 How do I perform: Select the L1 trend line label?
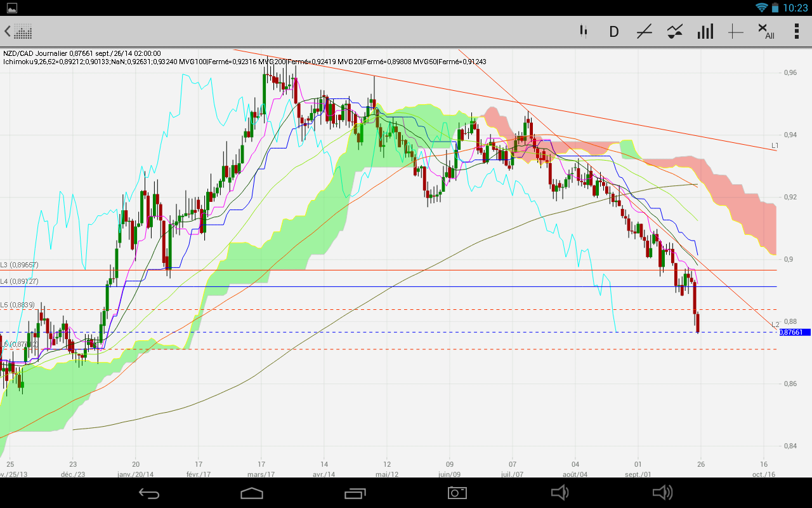click(x=775, y=145)
